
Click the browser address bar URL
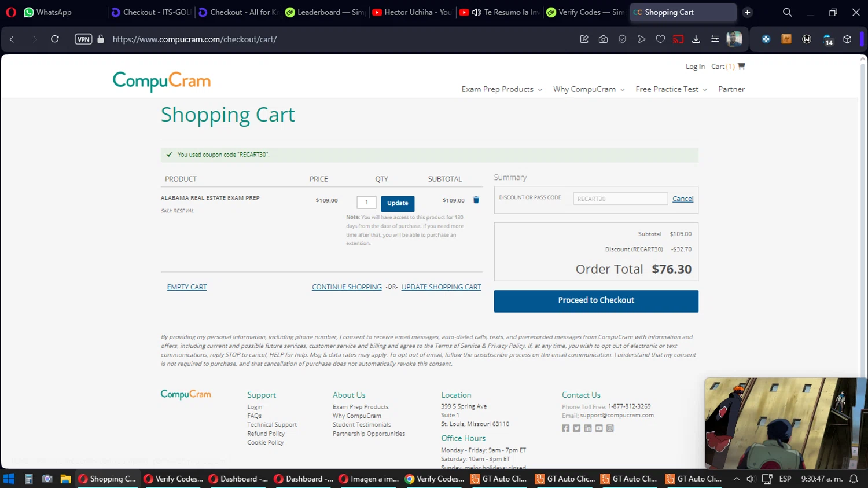(x=194, y=39)
